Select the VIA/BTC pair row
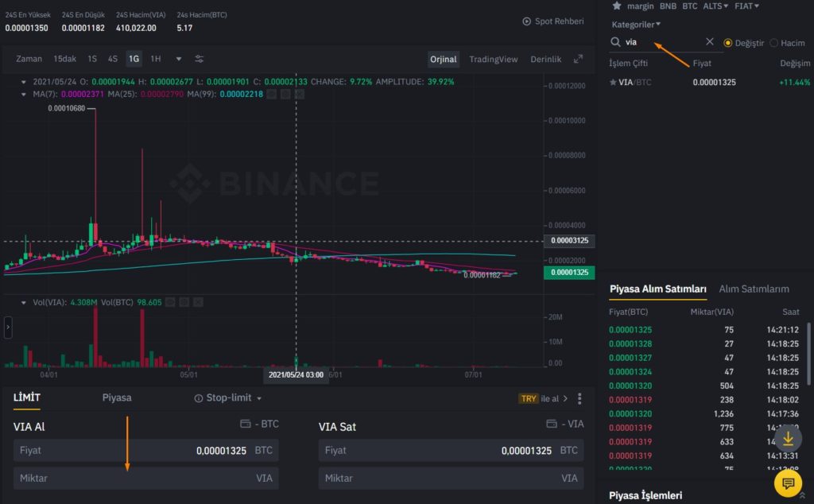814x504 pixels. coord(710,82)
